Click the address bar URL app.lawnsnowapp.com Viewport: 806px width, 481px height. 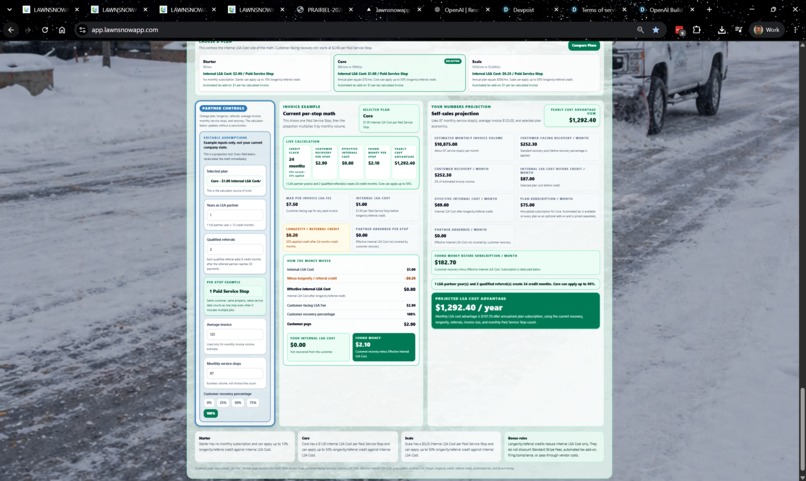click(x=125, y=30)
